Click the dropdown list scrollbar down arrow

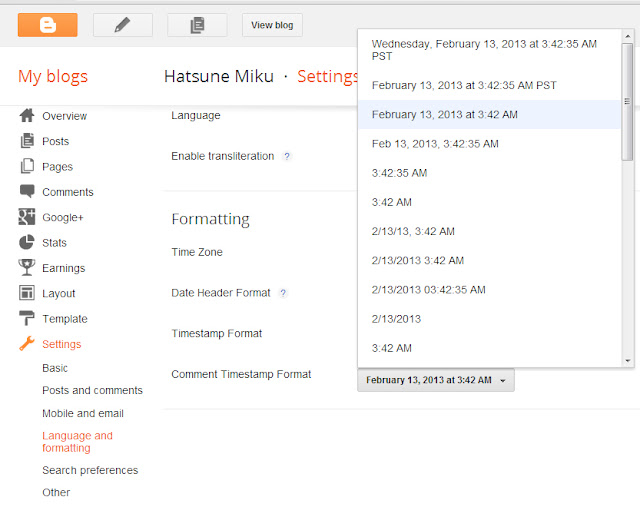(x=627, y=361)
